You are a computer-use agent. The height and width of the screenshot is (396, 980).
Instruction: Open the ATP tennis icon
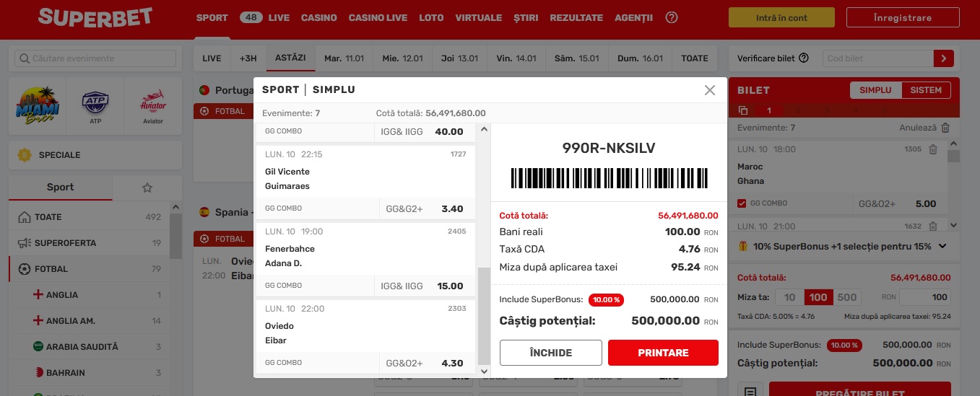[x=95, y=106]
